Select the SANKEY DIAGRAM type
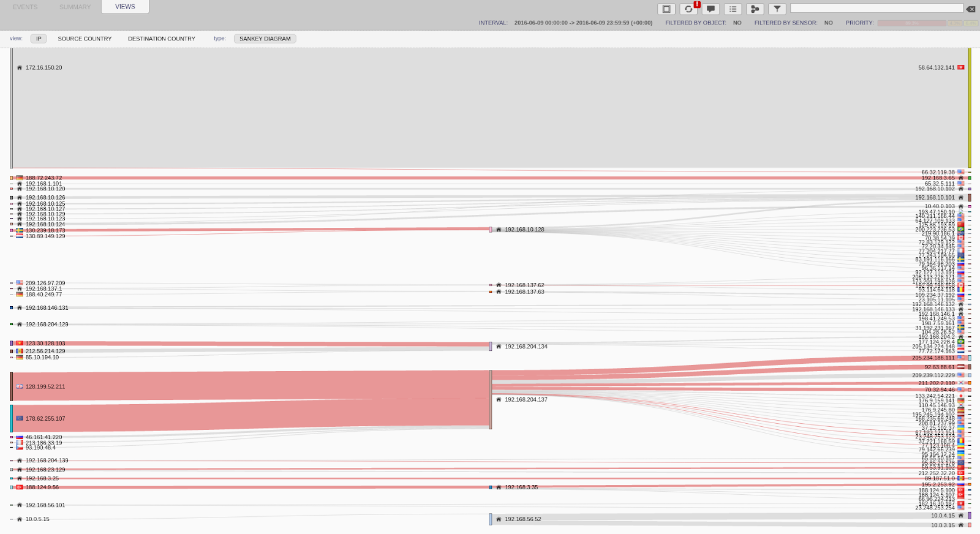Image resolution: width=980 pixels, height=534 pixels. tap(265, 39)
